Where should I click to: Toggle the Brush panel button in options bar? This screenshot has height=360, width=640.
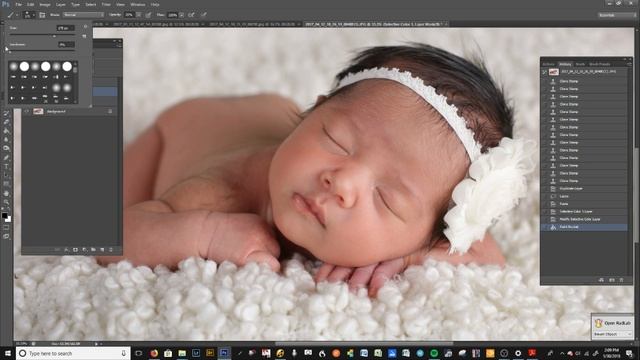[42, 15]
